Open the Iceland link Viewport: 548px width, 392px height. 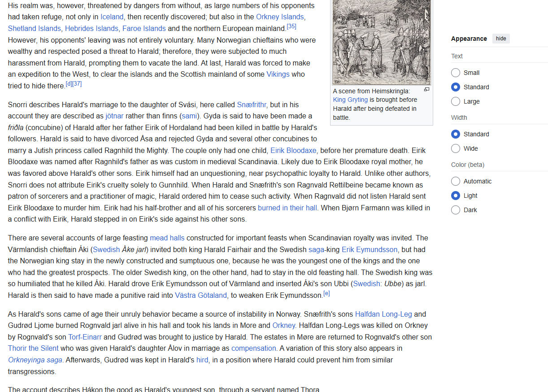(112, 17)
